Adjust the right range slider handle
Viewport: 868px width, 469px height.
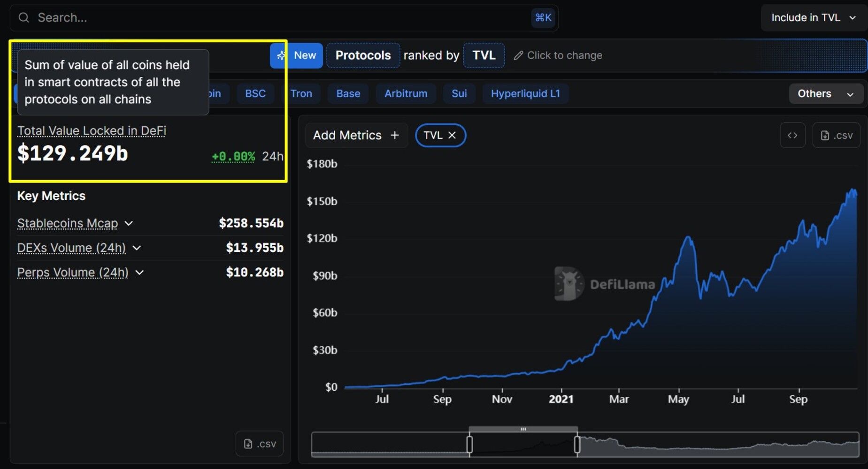(x=577, y=444)
